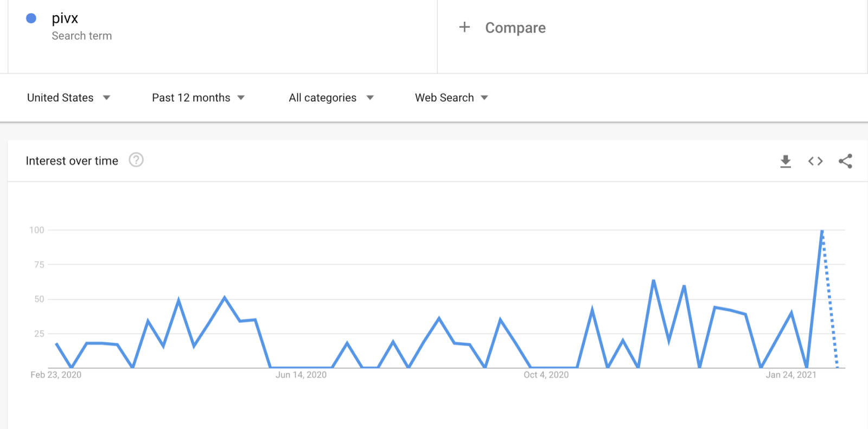Expand the All categories dropdown
The height and width of the screenshot is (429, 868).
pos(331,98)
